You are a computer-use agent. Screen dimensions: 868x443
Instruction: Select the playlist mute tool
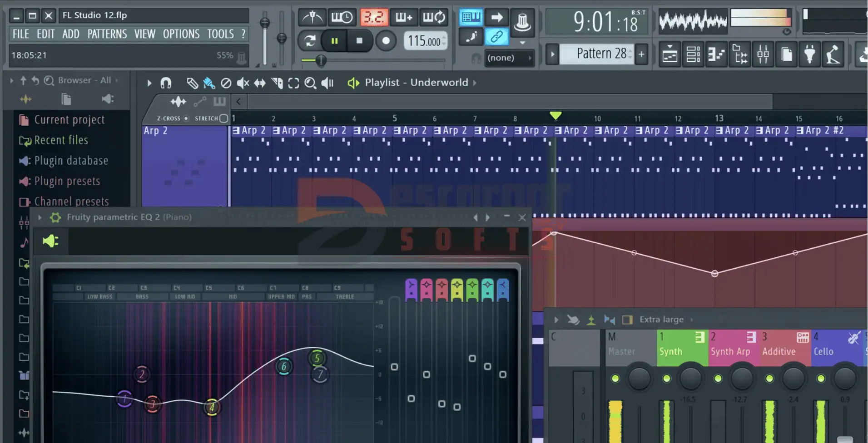243,83
